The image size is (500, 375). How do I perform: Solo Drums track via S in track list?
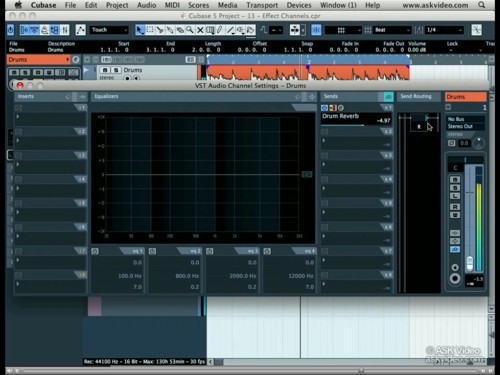click(116, 70)
